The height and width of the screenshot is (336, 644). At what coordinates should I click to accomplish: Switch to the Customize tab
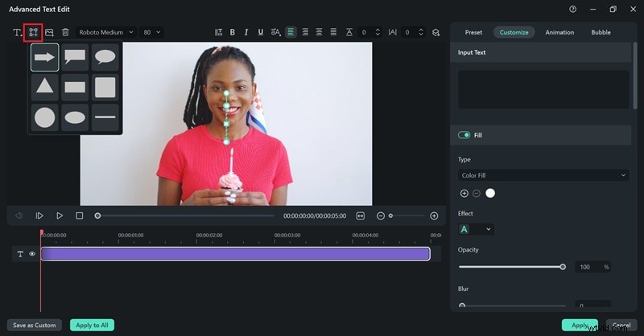pos(514,32)
